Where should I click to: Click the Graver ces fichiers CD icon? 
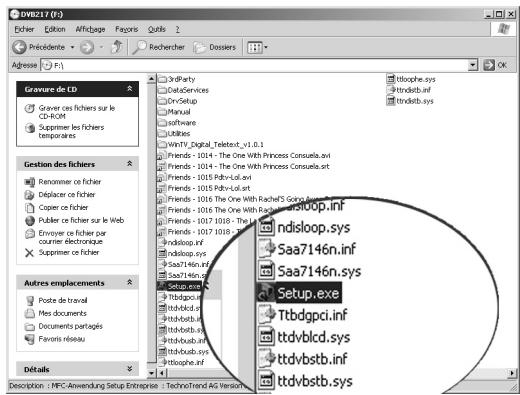tap(30, 108)
